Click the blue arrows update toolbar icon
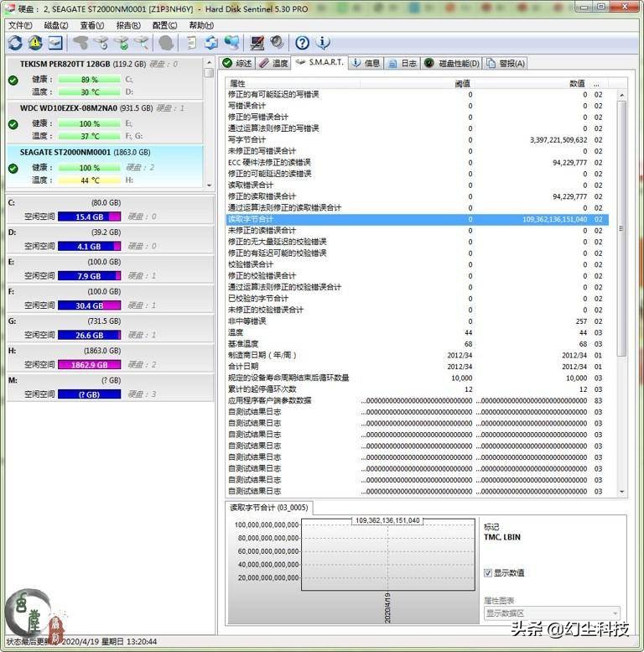644x652 pixels. coord(211,43)
